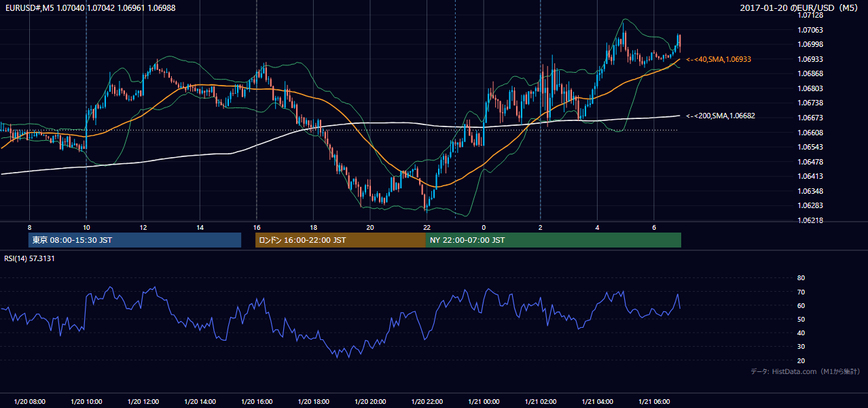
Task: Select the NY 22:00-07:00 JST session bar
Action: click(x=554, y=240)
